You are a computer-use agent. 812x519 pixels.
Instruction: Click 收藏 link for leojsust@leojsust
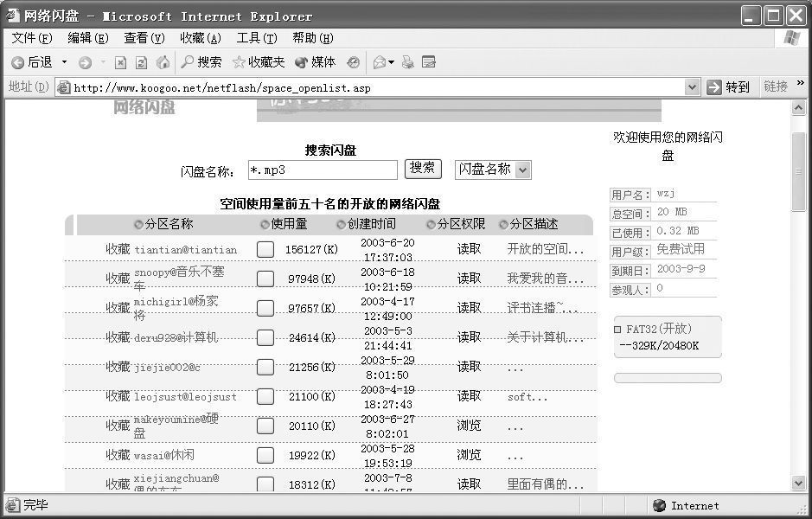118,396
